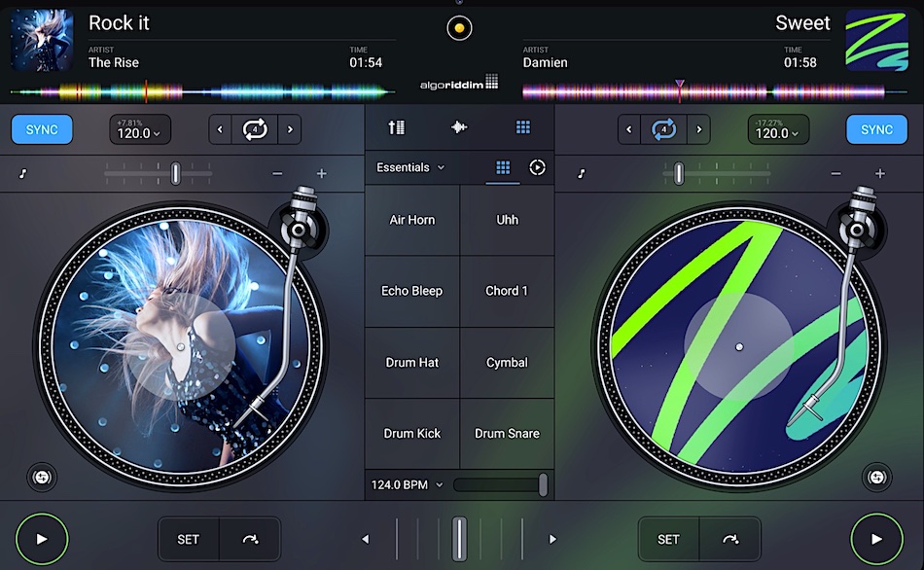Viewport: 924px width, 570px height.
Task: Click the left turntable vinyl platter
Action: coord(180,347)
